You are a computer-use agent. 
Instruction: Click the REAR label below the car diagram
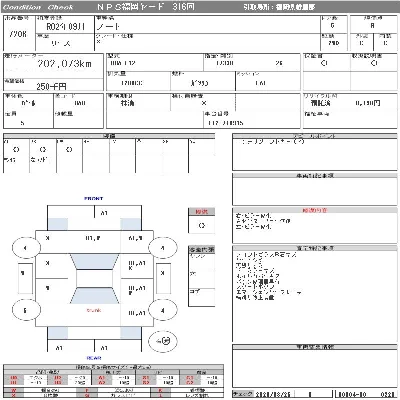click(x=94, y=358)
